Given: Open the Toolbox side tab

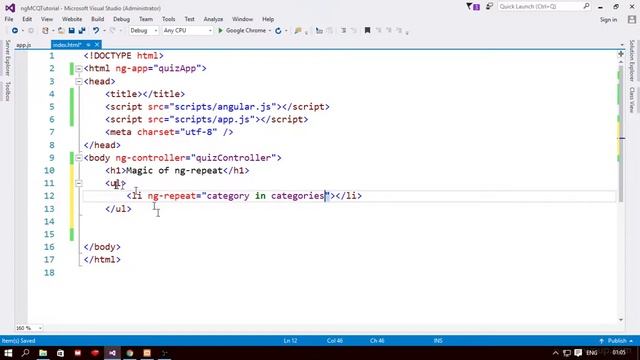Looking at the screenshot, I should [7, 91].
